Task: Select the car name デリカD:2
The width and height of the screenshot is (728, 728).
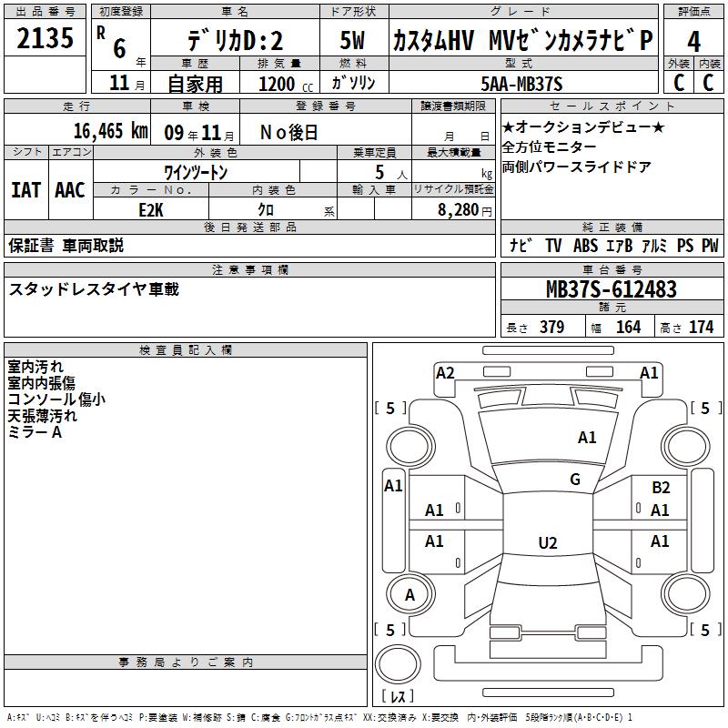Action: coord(235,41)
